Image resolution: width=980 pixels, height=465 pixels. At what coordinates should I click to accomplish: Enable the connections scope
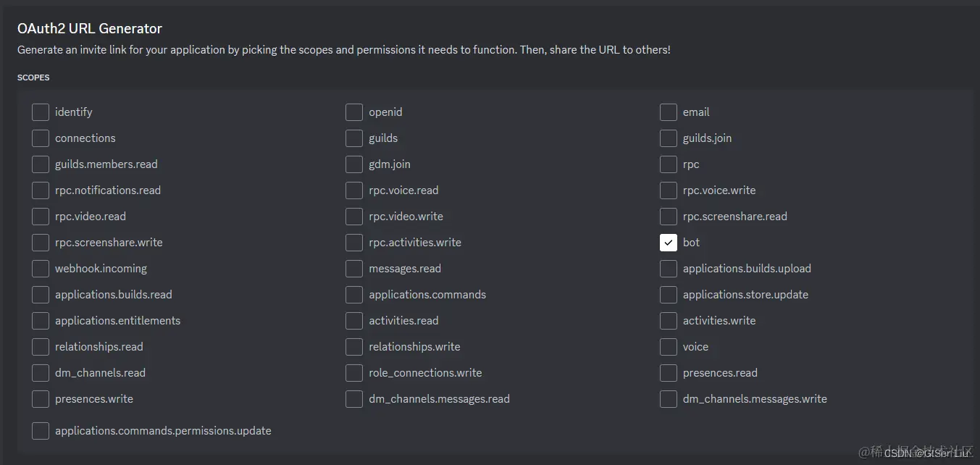click(x=41, y=138)
